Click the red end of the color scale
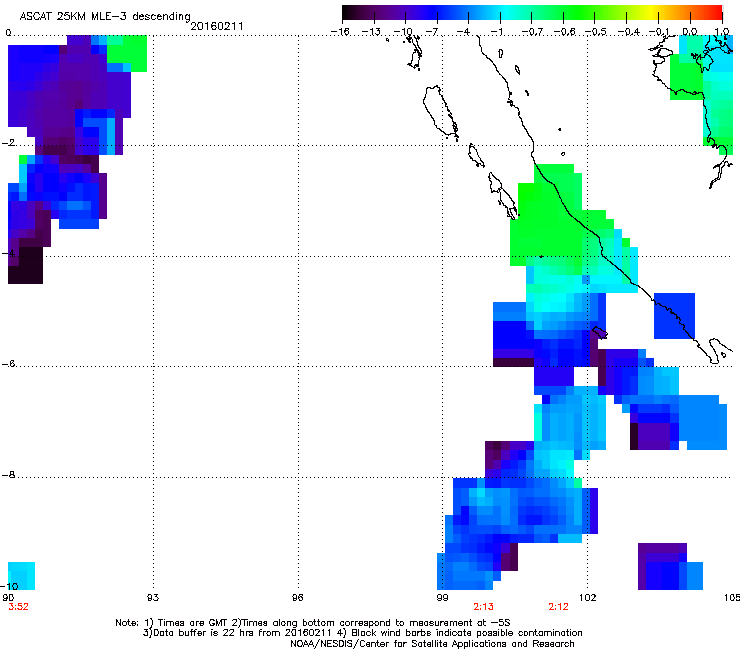The width and height of the screenshot is (740, 650). point(716,12)
